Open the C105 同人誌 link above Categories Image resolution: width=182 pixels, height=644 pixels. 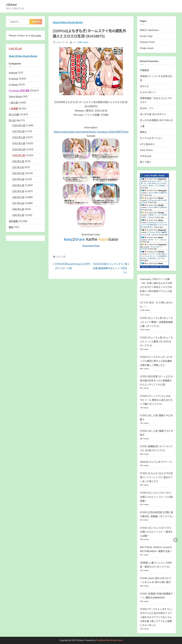pyautogui.click(x=15, y=49)
